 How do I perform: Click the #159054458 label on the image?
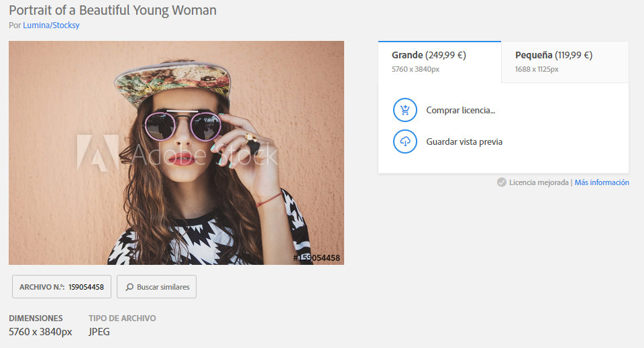(x=317, y=258)
